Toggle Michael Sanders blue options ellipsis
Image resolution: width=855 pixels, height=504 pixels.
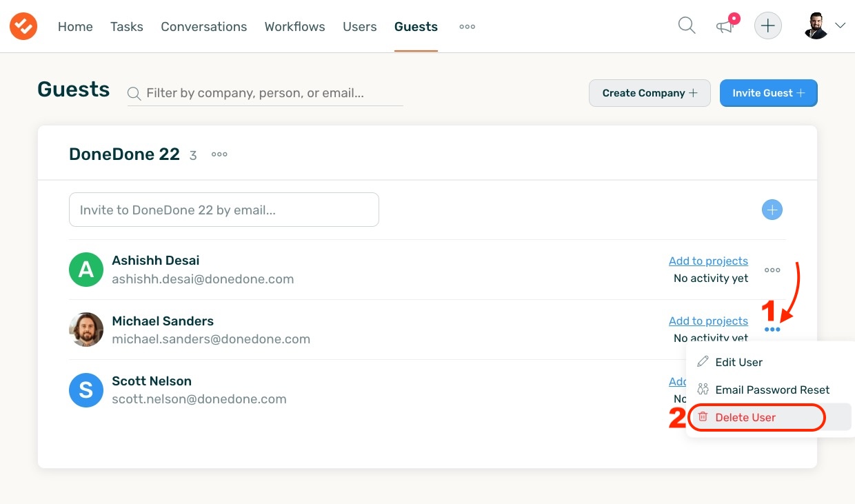773,330
